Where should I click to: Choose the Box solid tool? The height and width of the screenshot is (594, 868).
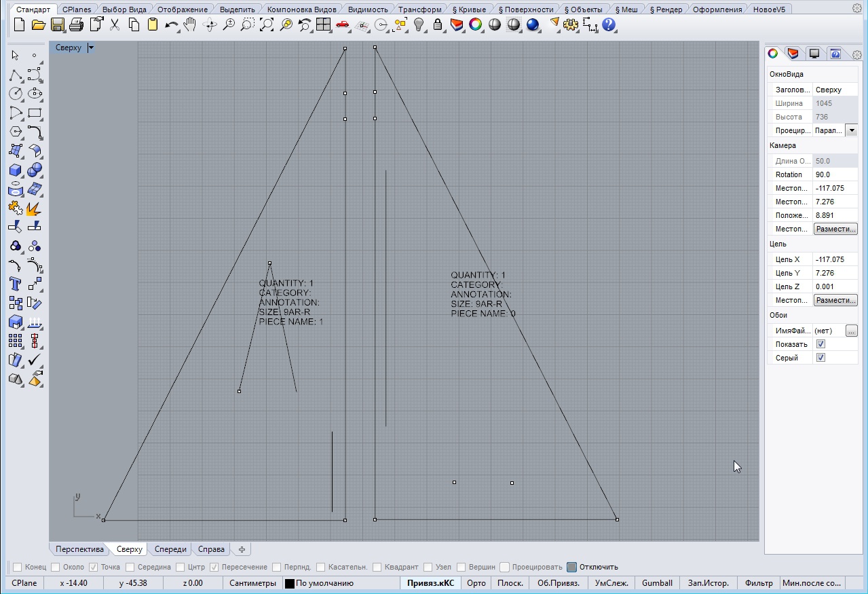pyautogui.click(x=16, y=170)
